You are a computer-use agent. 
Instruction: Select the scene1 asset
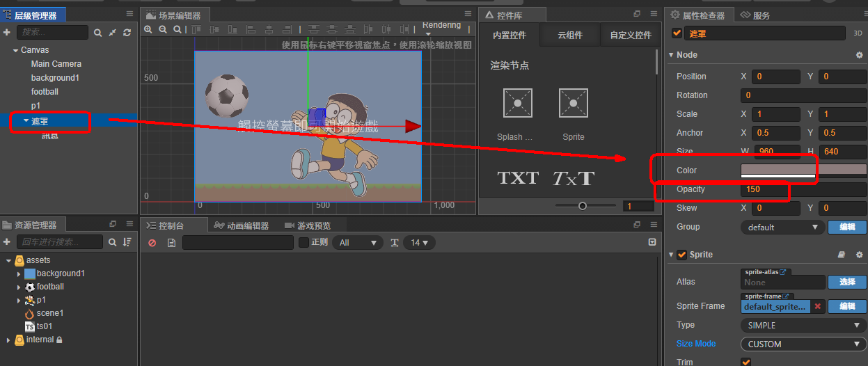point(50,314)
